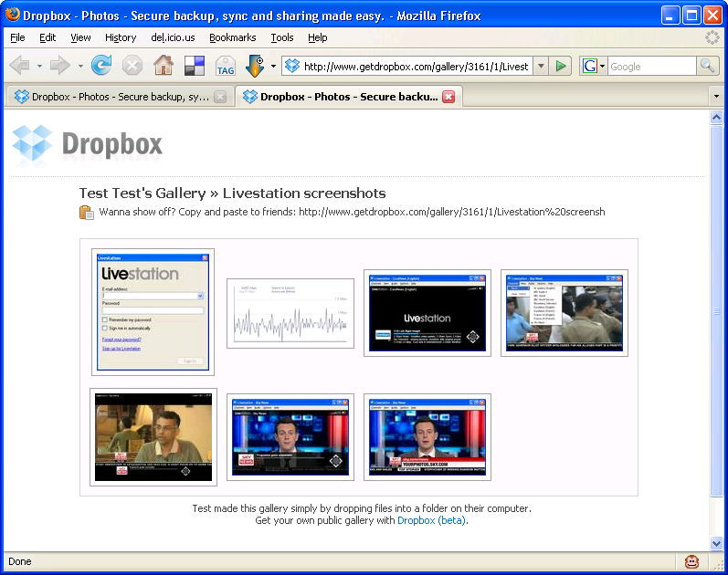Expand the download icon dropdown arrow
The width and height of the screenshot is (728, 575).
pyautogui.click(x=273, y=66)
